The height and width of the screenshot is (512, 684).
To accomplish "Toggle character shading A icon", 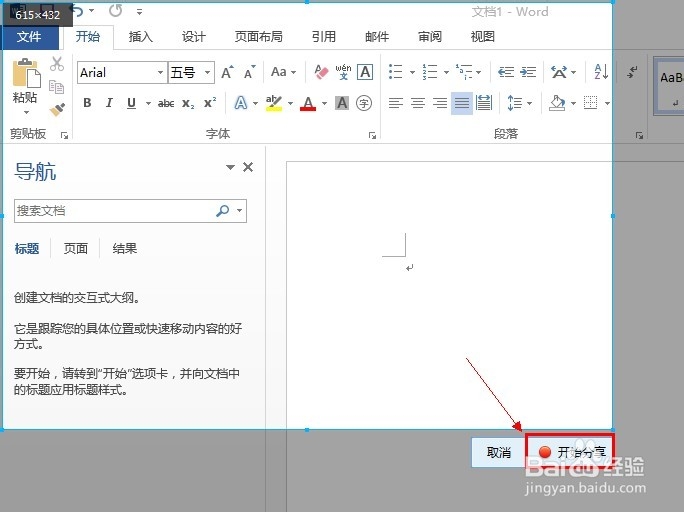I will 342,103.
